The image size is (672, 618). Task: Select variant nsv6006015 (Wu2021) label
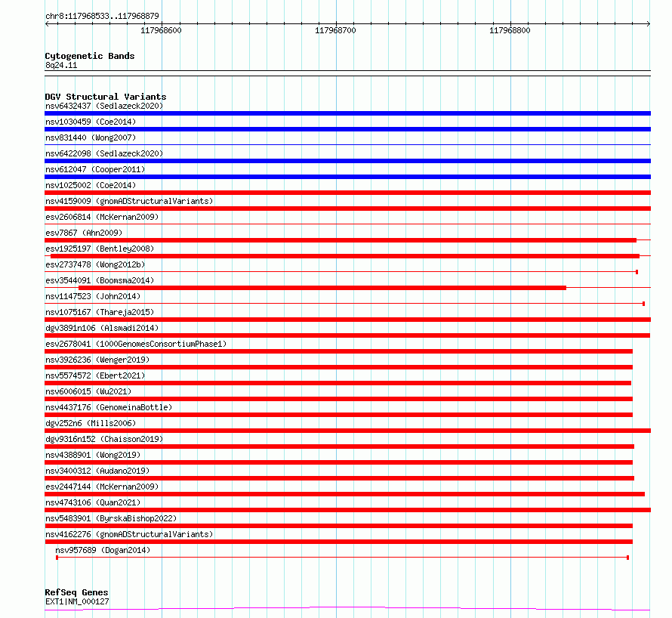[88, 391]
